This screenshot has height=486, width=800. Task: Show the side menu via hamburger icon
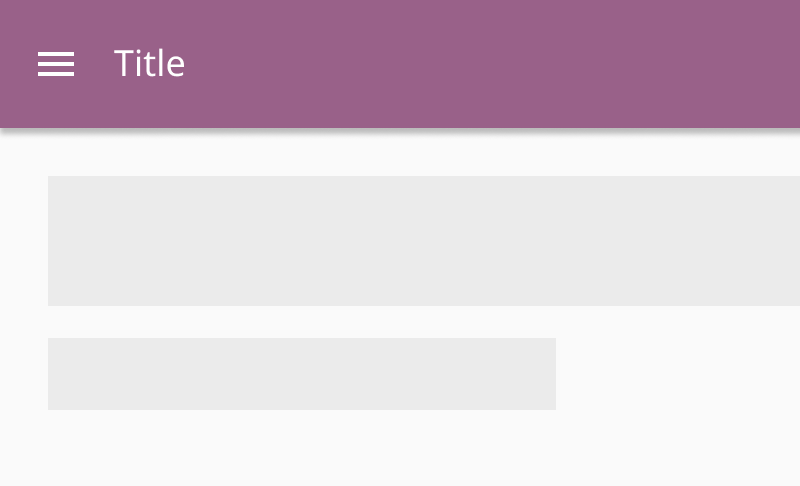tap(56, 64)
